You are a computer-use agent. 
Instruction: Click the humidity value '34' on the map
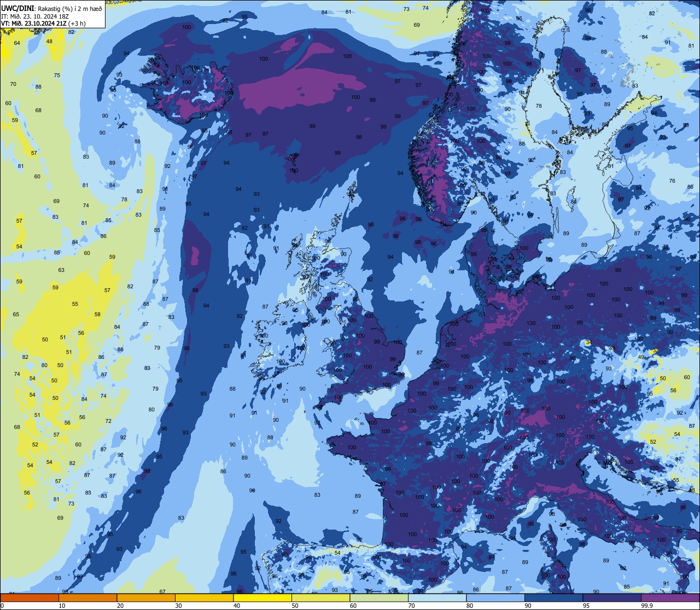pos(588,342)
